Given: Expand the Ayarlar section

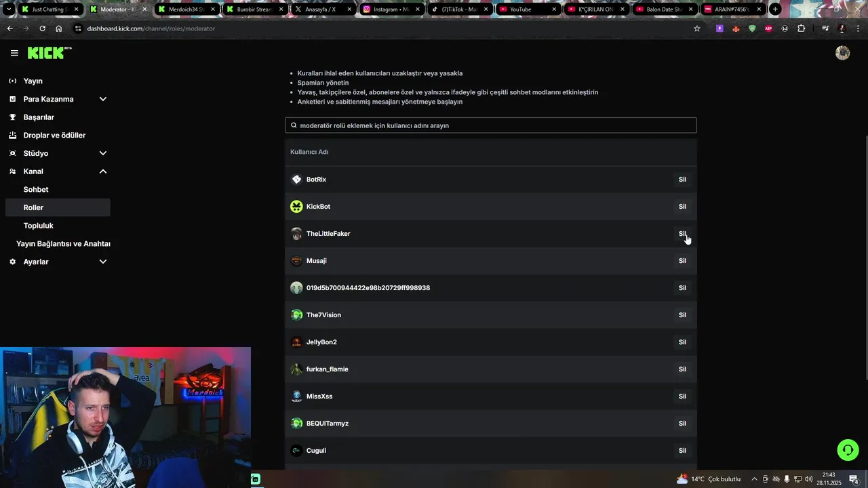Looking at the screenshot, I should click(x=58, y=262).
